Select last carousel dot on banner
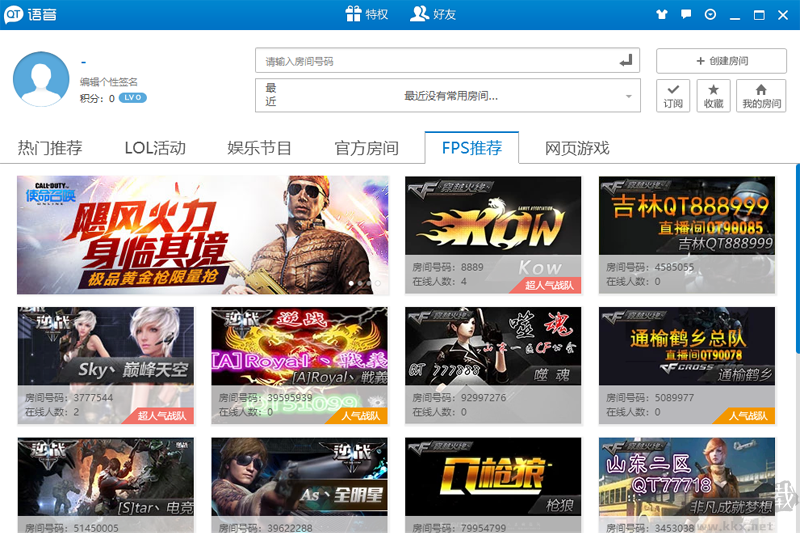The width and height of the screenshot is (800, 533). point(378,283)
